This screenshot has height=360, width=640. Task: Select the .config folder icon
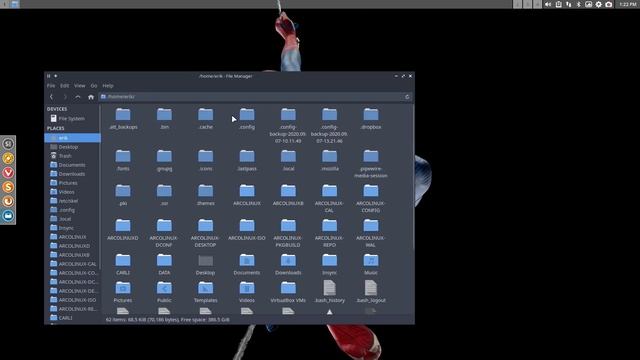[247, 114]
